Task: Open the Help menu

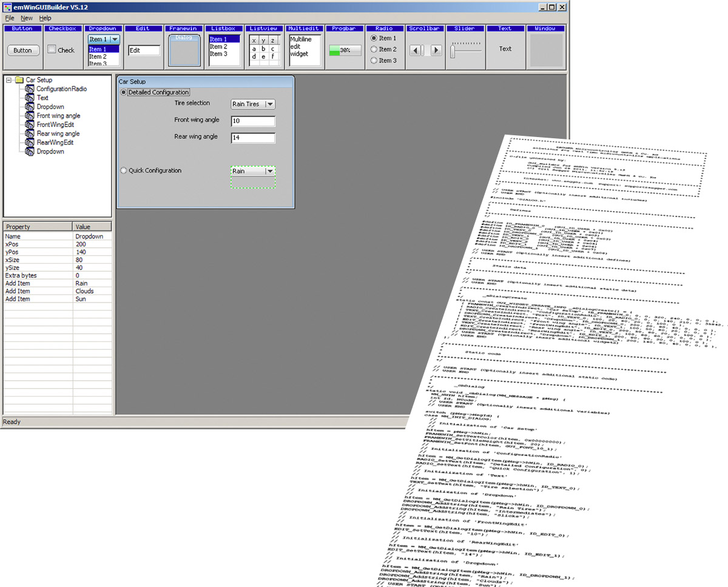Action: (45, 18)
